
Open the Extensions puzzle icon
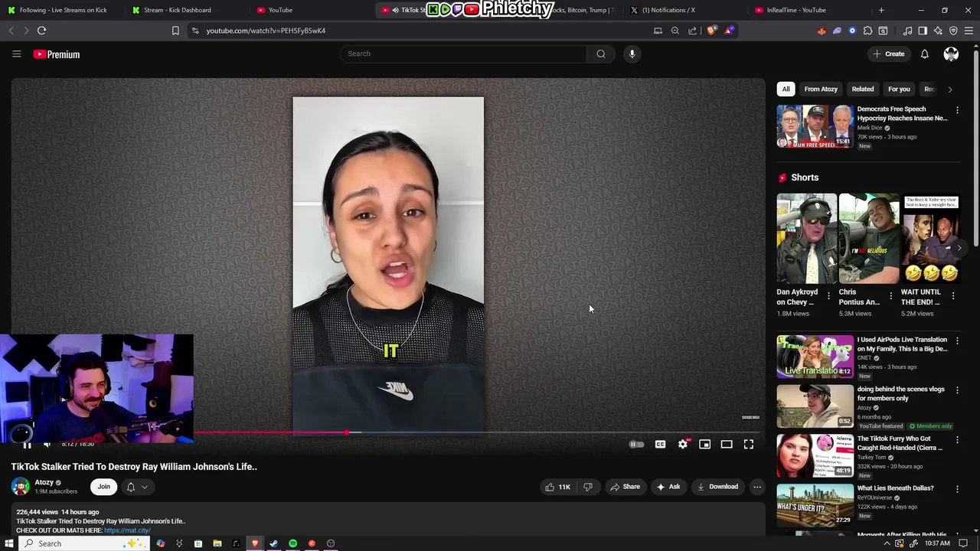click(867, 31)
